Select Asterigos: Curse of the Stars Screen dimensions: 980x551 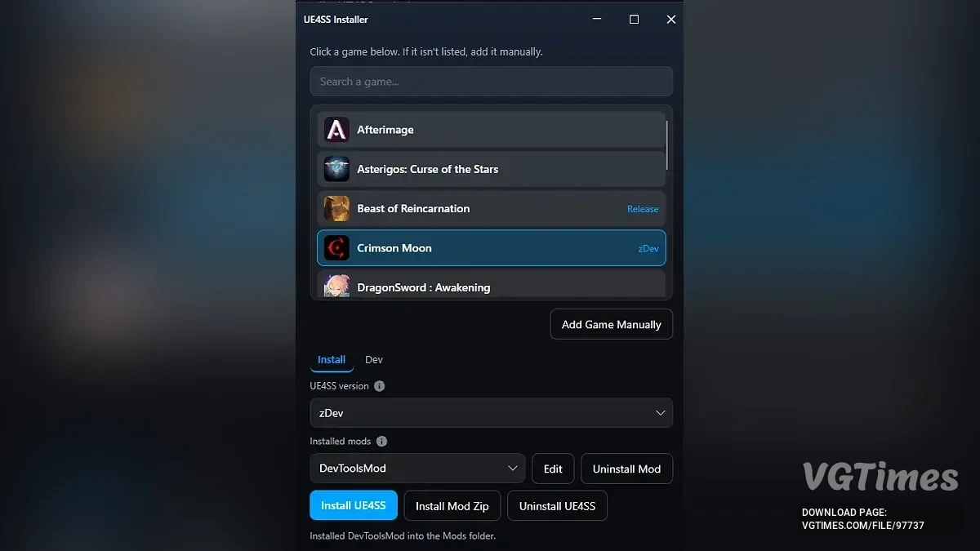click(x=491, y=169)
